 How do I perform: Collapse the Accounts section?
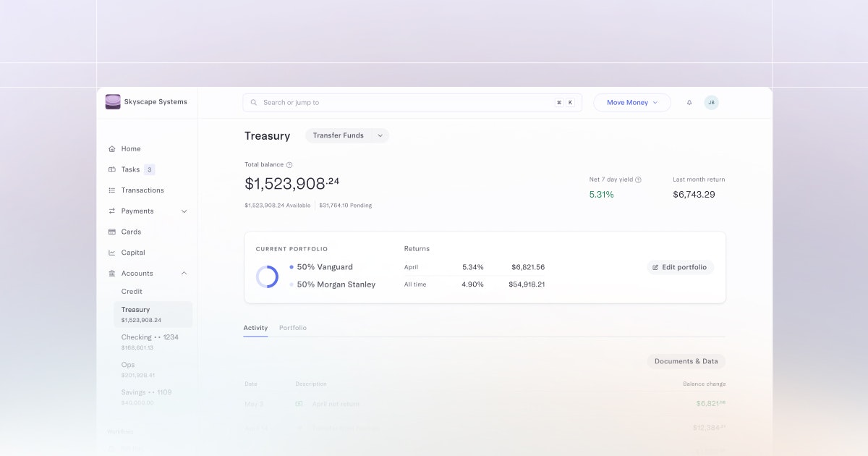pos(184,273)
